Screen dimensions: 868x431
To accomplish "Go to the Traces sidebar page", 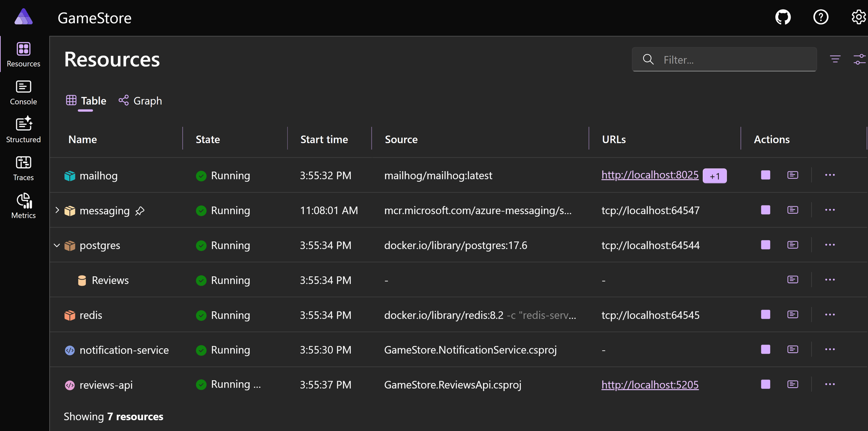I will click(24, 168).
